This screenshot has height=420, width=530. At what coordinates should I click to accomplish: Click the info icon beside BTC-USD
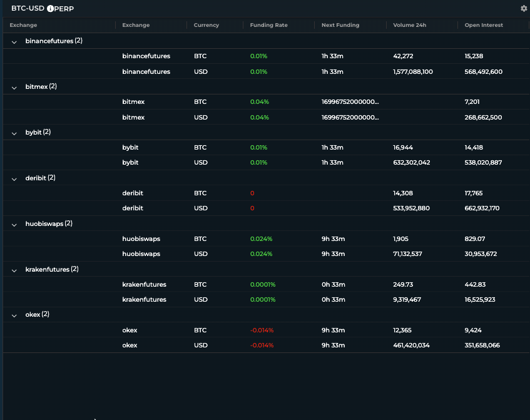pos(51,9)
